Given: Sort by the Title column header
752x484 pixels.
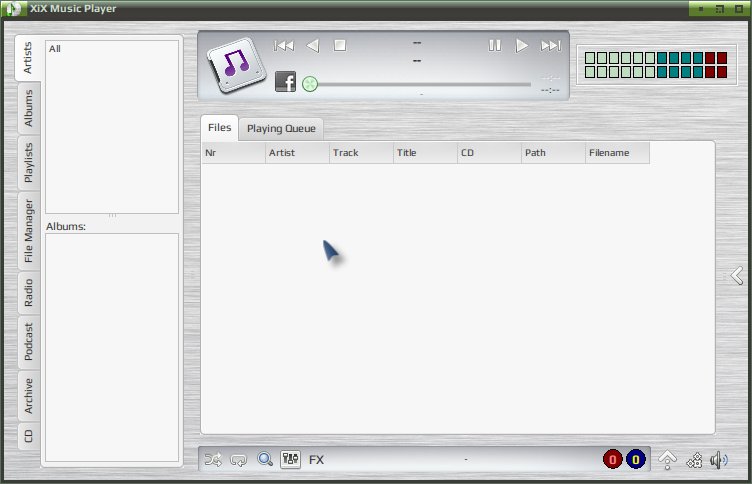Looking at the screenshot, I should click(425, 153).
